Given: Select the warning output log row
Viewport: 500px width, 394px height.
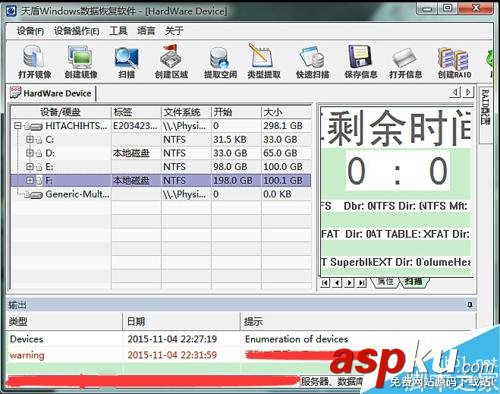Looking at the screenshot, I should (x=241, y=355).
